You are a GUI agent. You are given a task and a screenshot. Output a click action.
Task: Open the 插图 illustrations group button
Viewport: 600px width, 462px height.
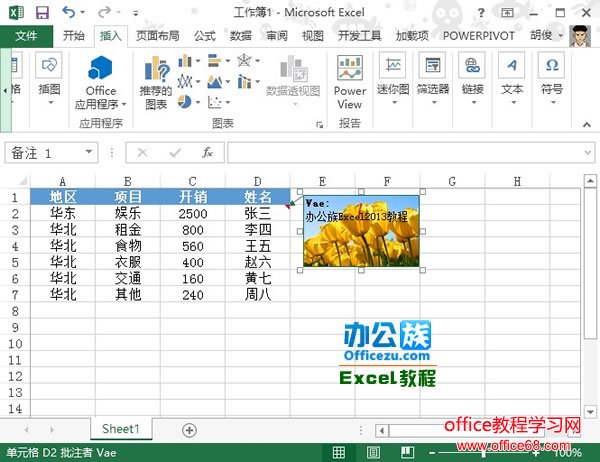click(x=49, y=79)
